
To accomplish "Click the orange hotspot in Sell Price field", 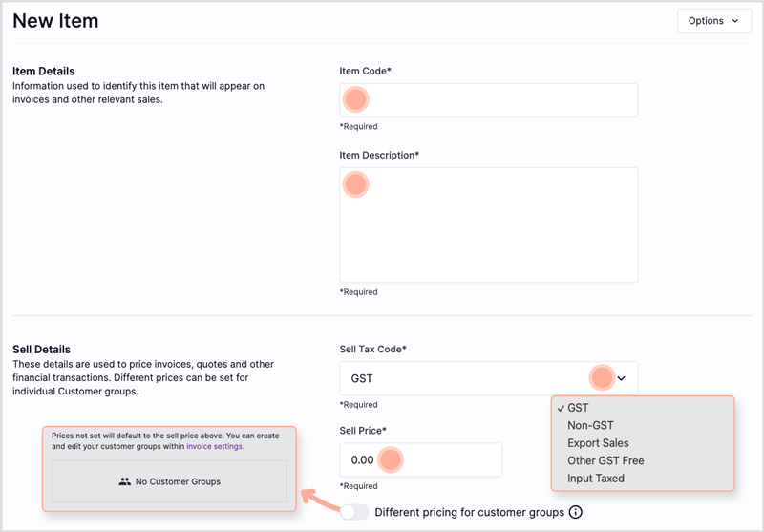I will click(x=390, y=459).
